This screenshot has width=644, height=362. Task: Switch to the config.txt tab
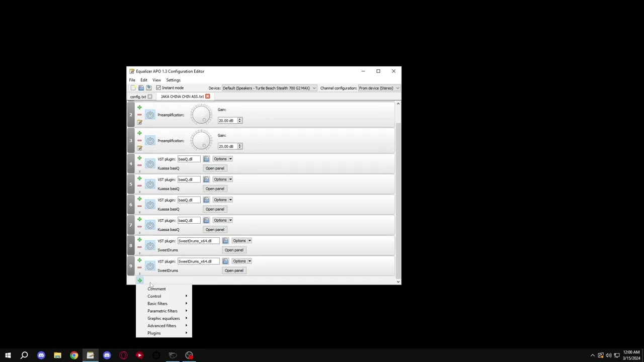(138, 97)
